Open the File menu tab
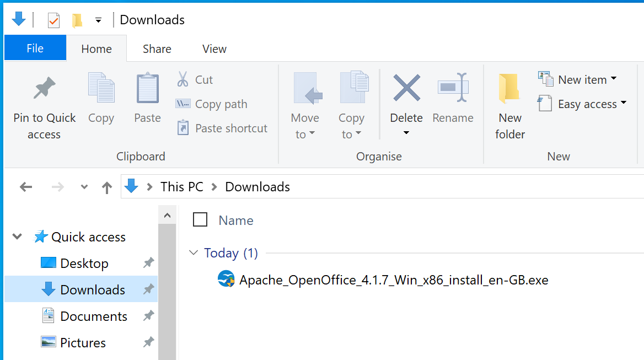This screenshot has height=360, width=644. click(35, 49)
